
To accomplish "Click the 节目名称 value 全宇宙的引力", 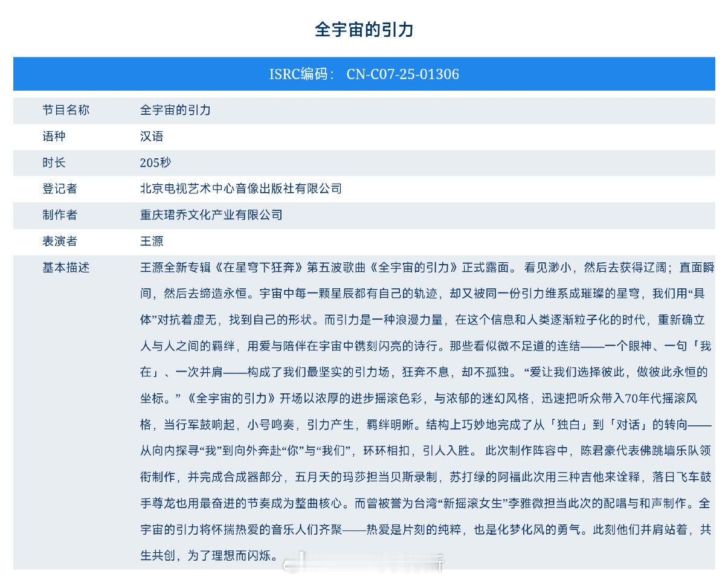I will pos(175,110).
